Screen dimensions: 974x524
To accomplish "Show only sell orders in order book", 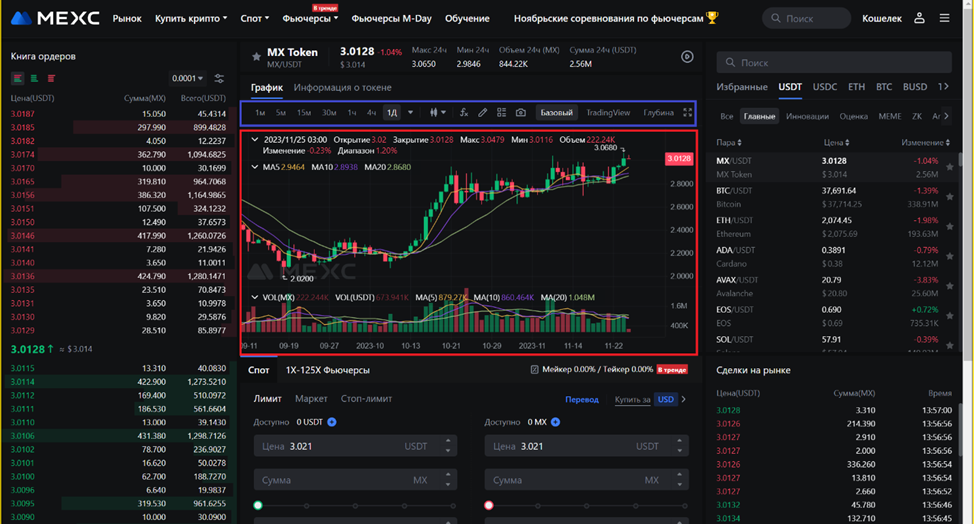I will coord(51,78).
